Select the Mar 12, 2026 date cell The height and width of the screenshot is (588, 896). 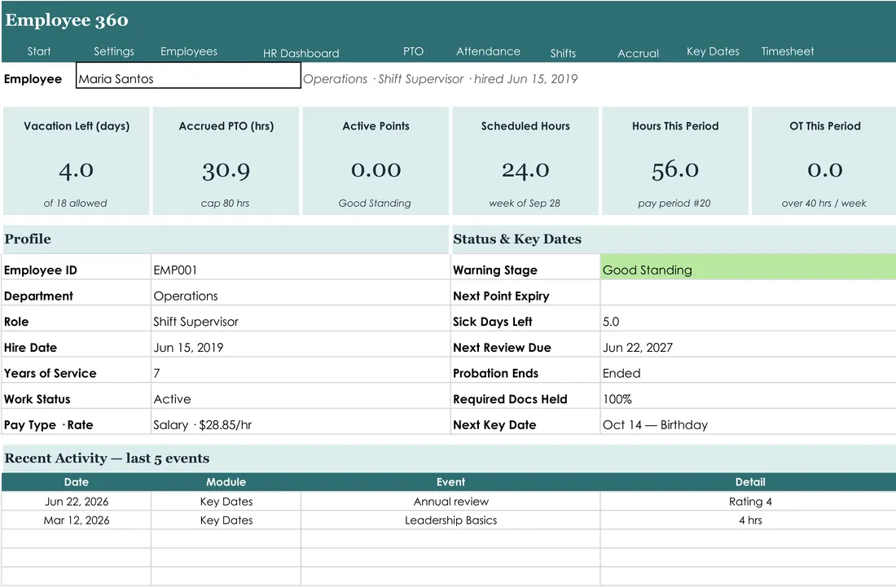click(x=76, y=520)
